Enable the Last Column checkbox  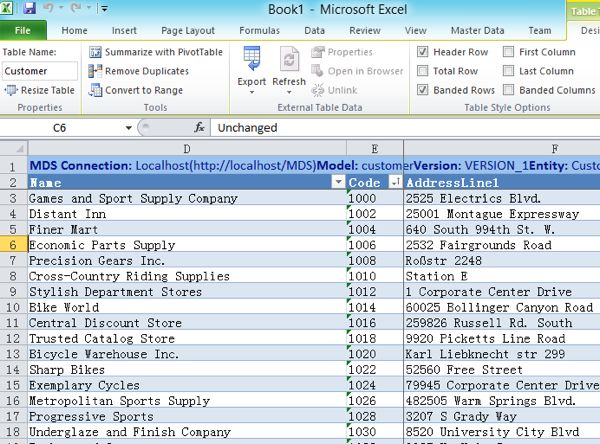tap(508, 71)
